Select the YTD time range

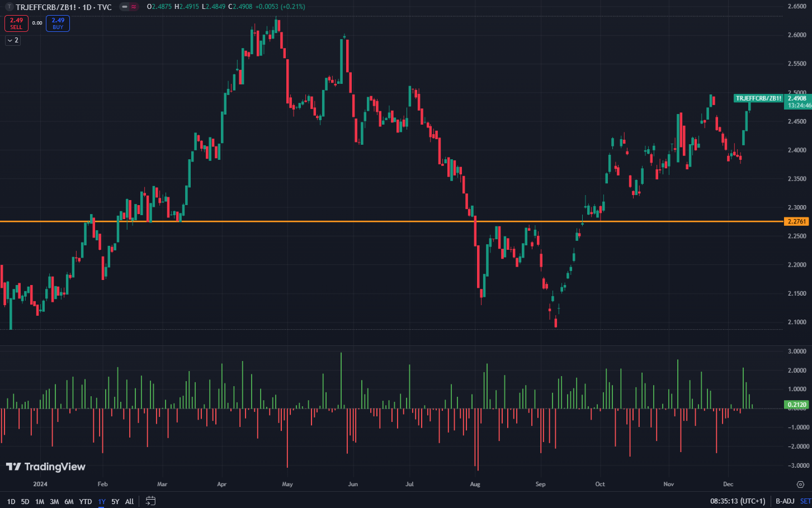86,501
